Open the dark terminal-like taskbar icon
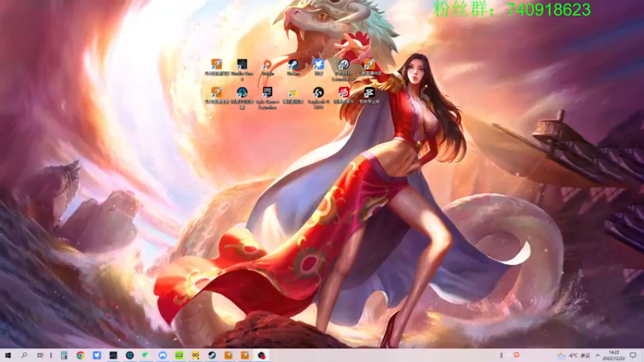The image size is (644, 362). point(114,356)
